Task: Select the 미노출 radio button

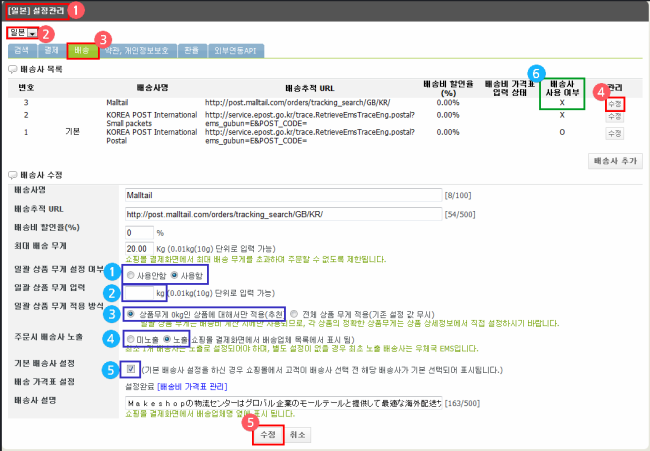Action: pos(131,339)
